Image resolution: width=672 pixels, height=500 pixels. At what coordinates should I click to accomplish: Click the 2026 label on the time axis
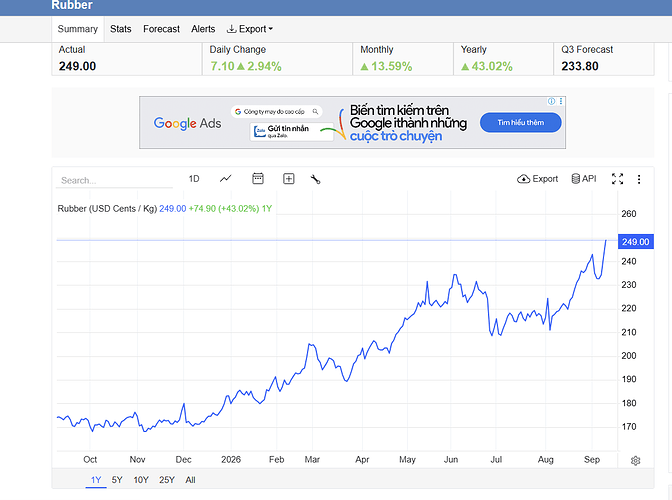coord(231,459)
